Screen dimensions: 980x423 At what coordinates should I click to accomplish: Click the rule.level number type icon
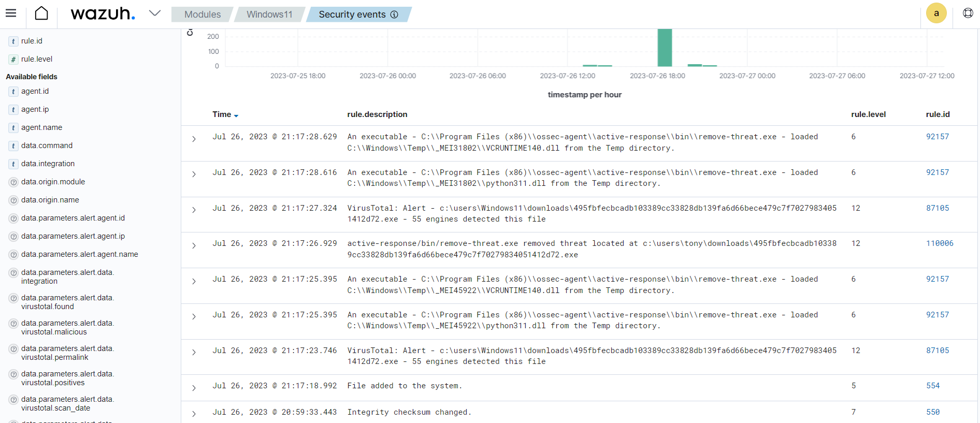tap(13, 60)
